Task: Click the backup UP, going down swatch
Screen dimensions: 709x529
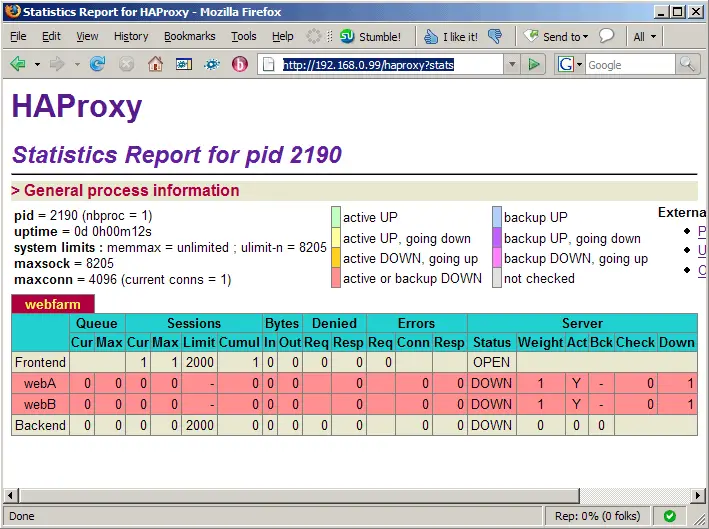Action: (497, 237)
